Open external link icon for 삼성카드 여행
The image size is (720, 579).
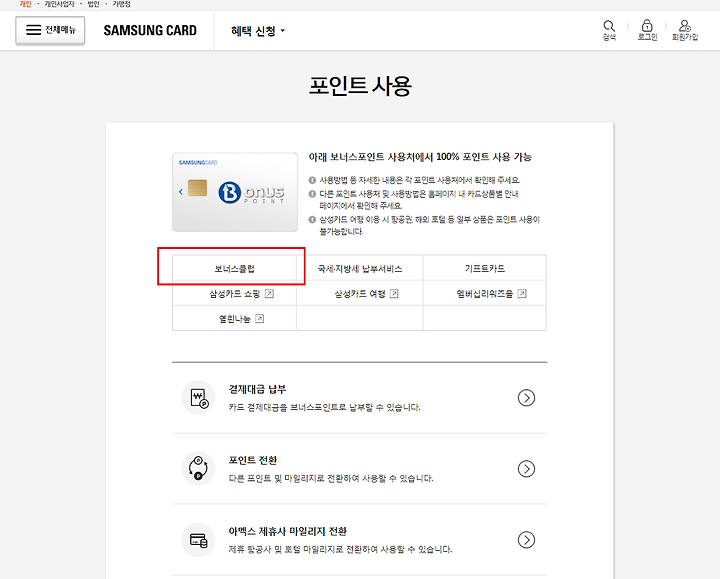(x=394, y=293)
